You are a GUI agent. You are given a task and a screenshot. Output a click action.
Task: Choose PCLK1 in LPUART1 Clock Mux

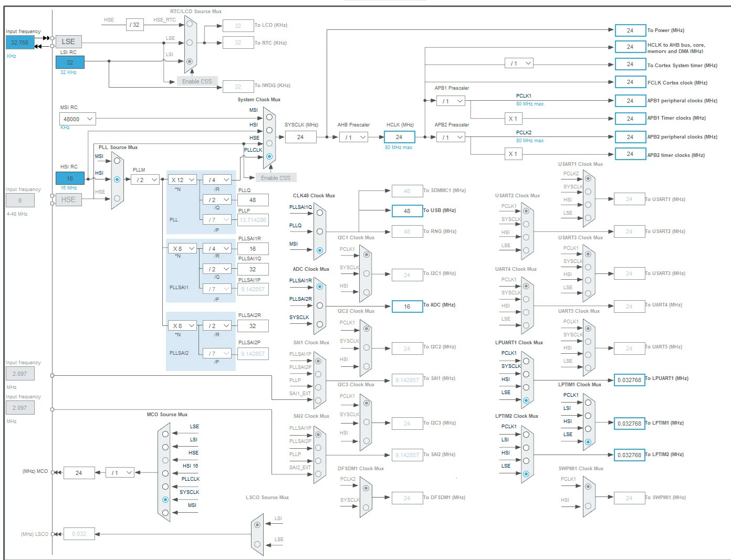pyautogui.click(x=526, y=361)
